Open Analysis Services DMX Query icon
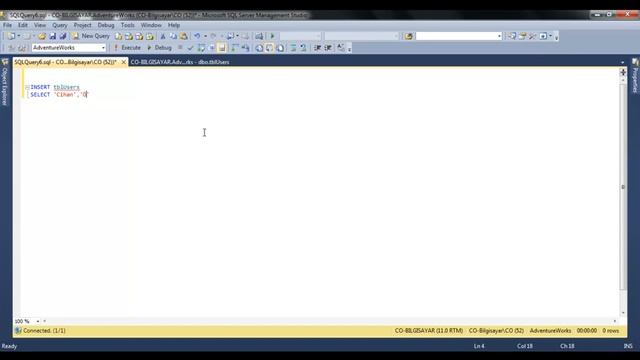This screenshot has height=360, width=640. pyautogui.click(x=139, y=36)
